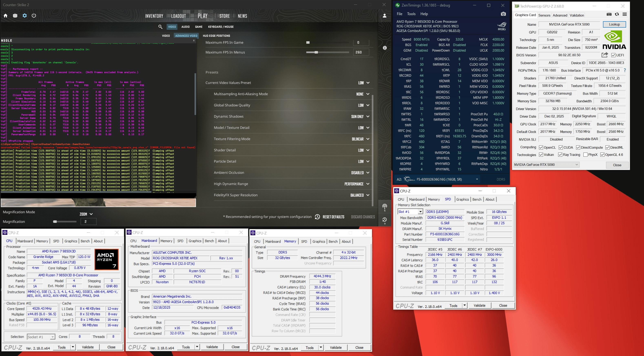Take a screenshot with ZenTimings camera icon

click(x=503, y=14)
